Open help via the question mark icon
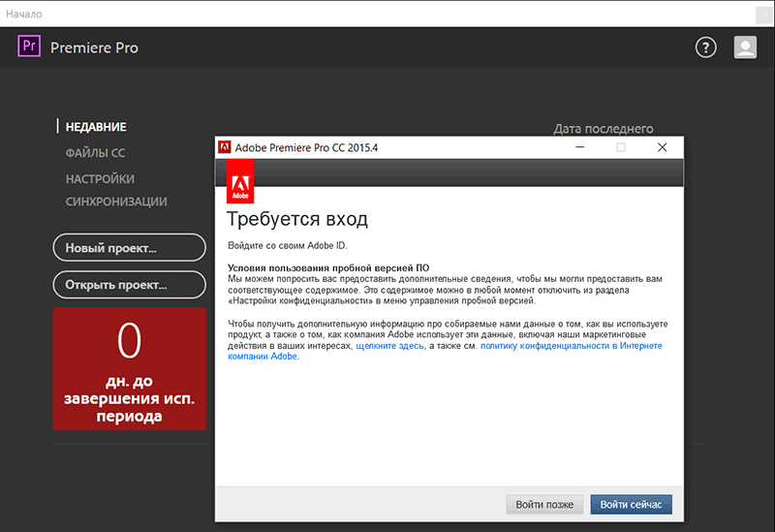This screenshot has height=532, width=775. tap(706, 47)
